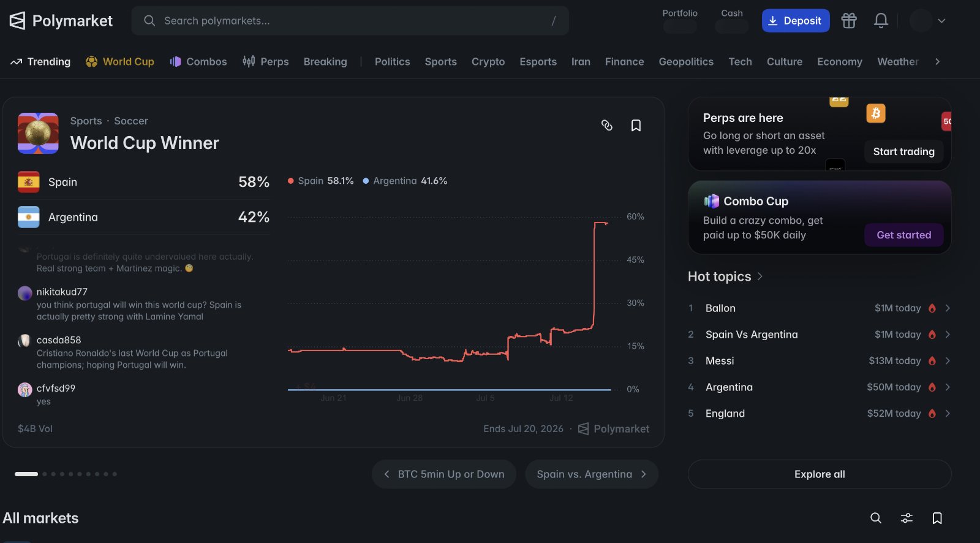980x543 pixels.
Task: Click the Sports breadcrumb link
Action: pos(86,121)
